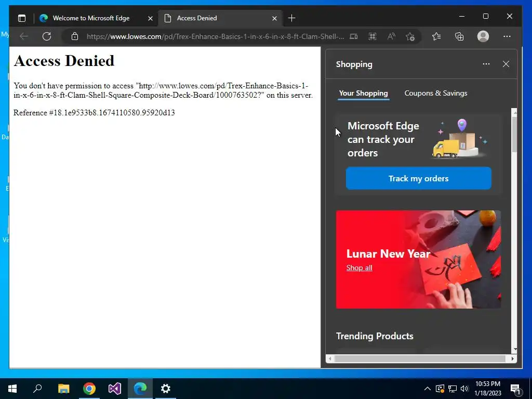Screen dimensions: 532x399
Task: Open the taskbar clock and date
Action: pyautogui.click(x=487, y=389)
